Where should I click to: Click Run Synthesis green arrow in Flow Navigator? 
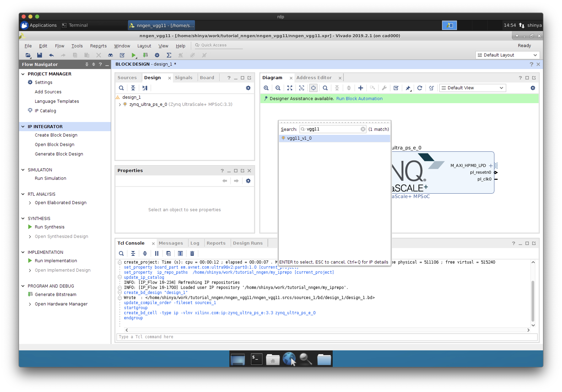point(30,227)
